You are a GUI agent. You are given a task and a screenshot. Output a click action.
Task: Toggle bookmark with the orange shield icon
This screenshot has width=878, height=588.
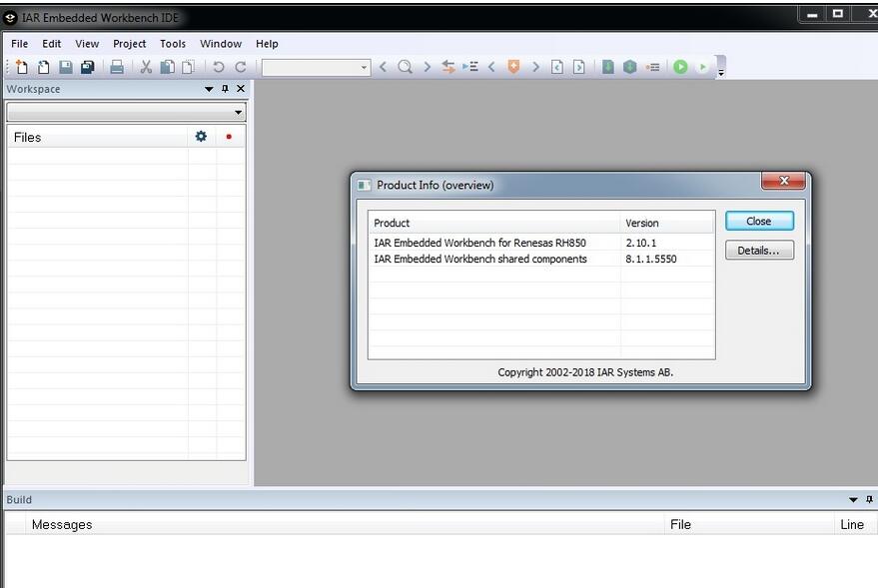point(513,67)
